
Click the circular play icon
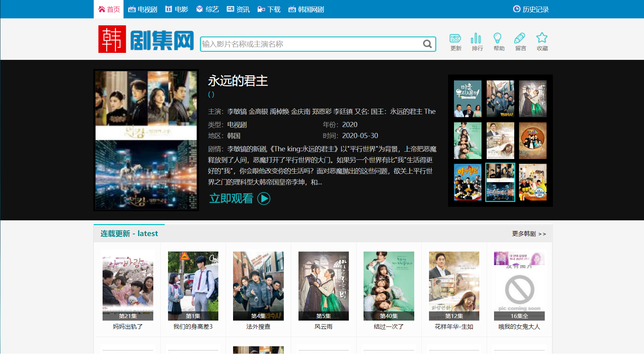click(x=264, y=199)
